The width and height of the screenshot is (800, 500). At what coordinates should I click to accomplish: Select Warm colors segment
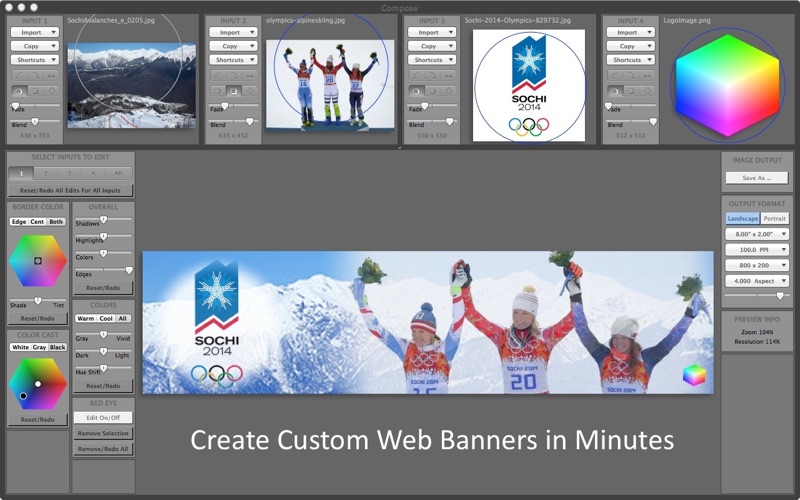86,318
